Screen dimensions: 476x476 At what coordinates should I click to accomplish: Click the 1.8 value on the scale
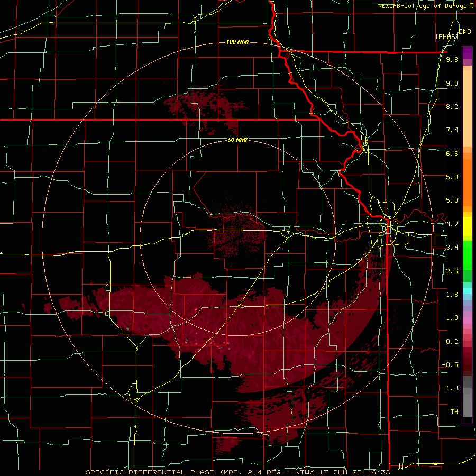point(452,295)
